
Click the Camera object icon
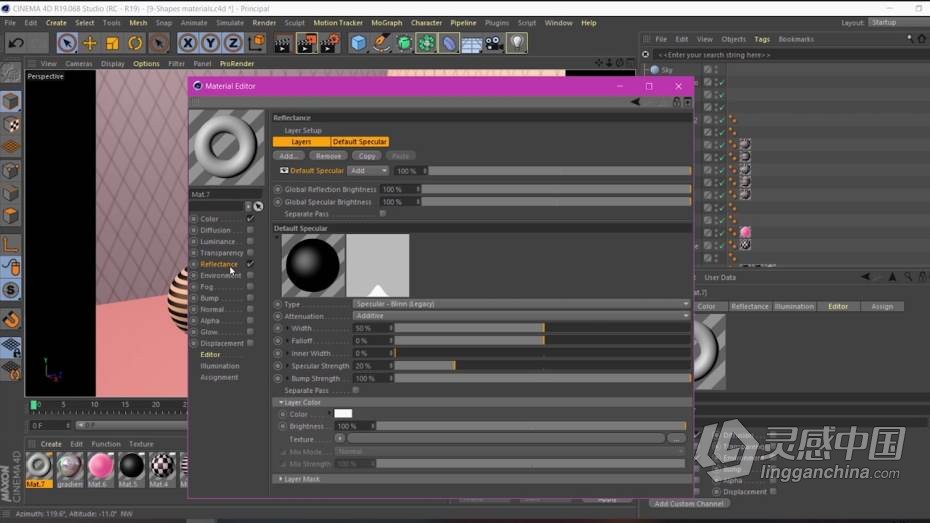coord(494,43)
